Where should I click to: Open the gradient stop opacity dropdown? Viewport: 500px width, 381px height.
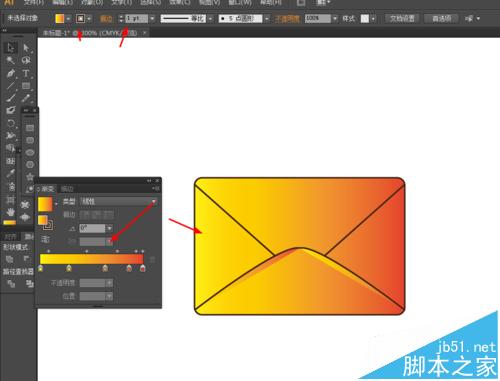pos(109,283)
